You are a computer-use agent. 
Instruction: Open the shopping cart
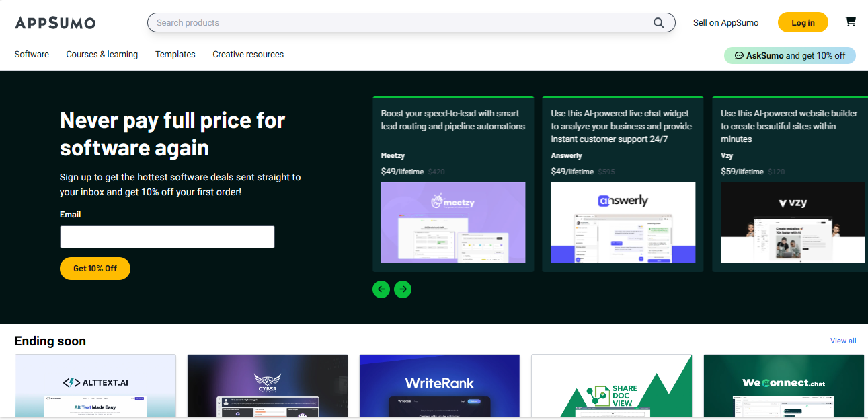[x=850, y=22]
